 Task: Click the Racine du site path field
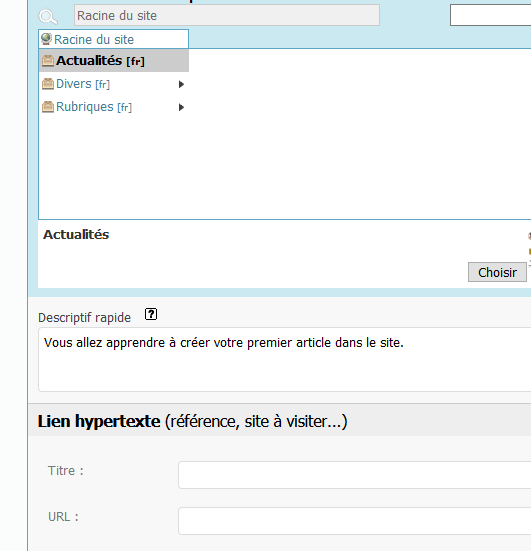(227, 15)
